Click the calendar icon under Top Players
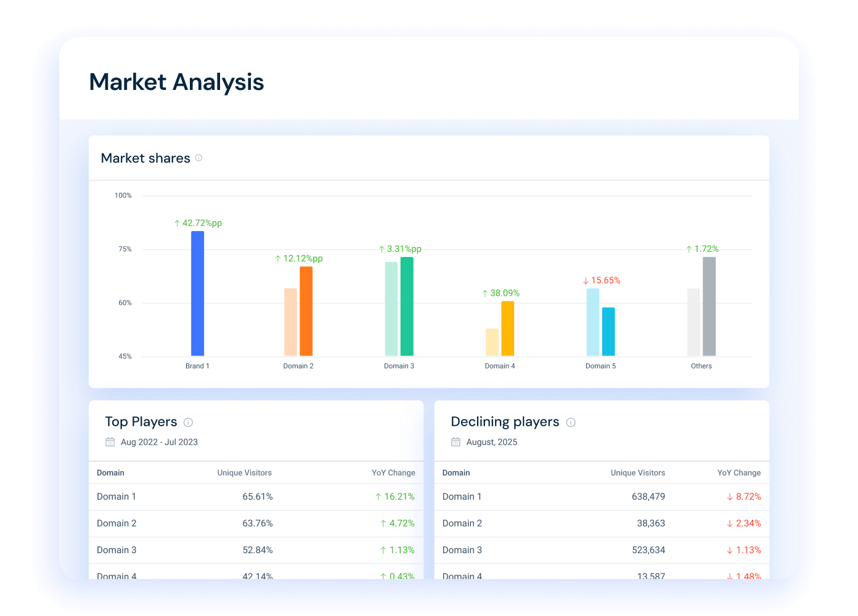This screenshot has height=616, width=858. (x=110, y=442)
